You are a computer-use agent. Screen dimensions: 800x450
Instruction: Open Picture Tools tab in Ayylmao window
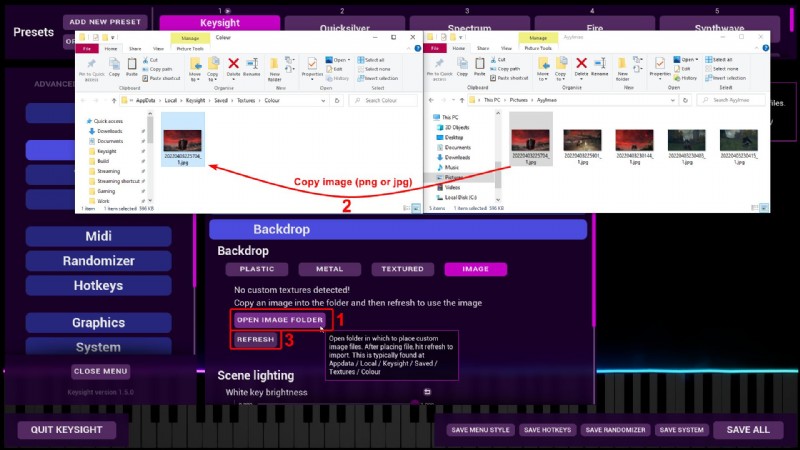coord(538,48)
